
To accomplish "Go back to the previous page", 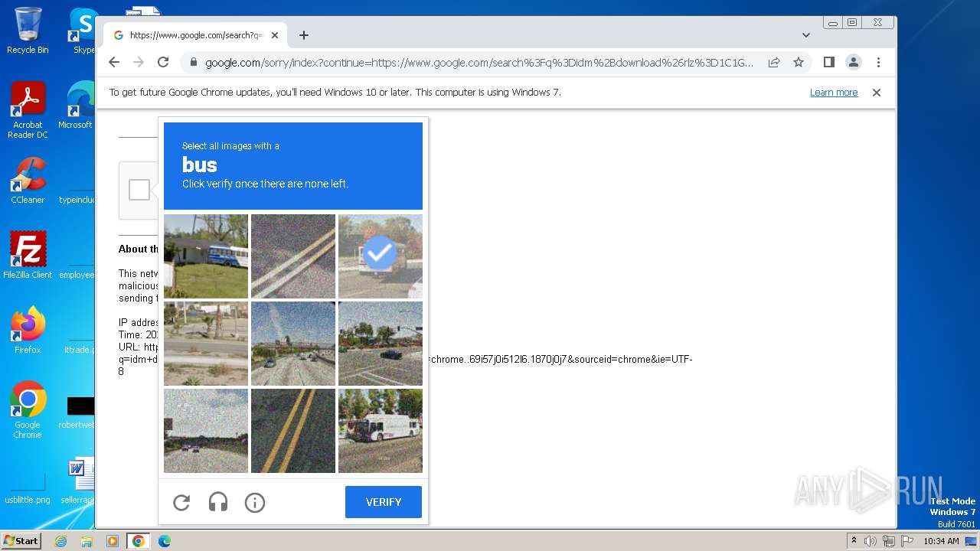I will (x=114, y=62).
